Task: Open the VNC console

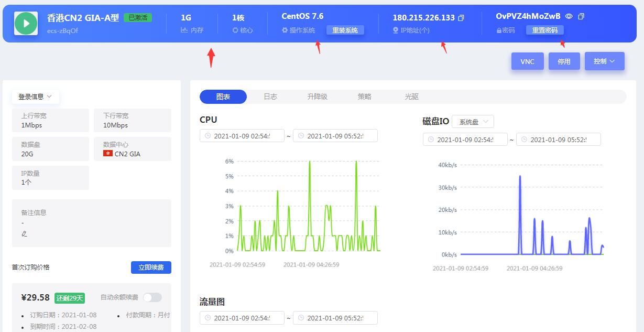Action: point(528,61)
